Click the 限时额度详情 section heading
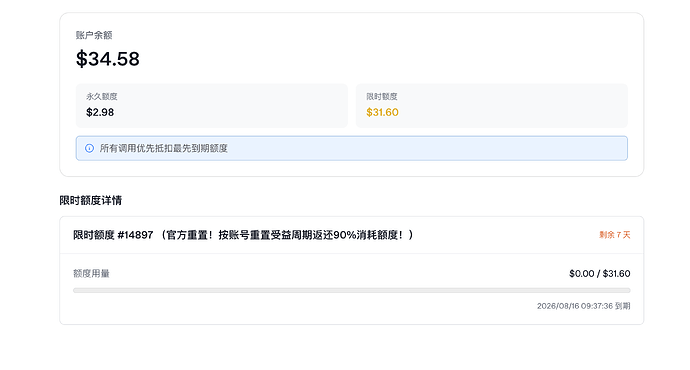690x370 pixels. coord(91,201)
